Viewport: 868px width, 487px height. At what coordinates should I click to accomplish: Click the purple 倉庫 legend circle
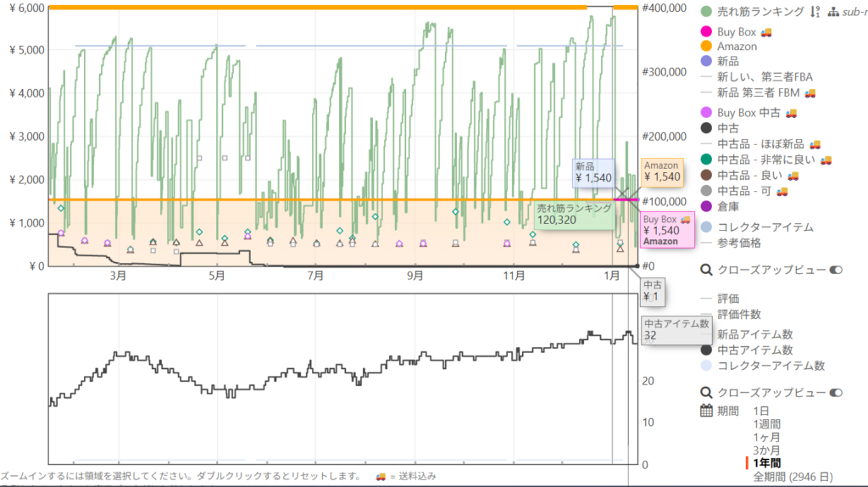706,206
